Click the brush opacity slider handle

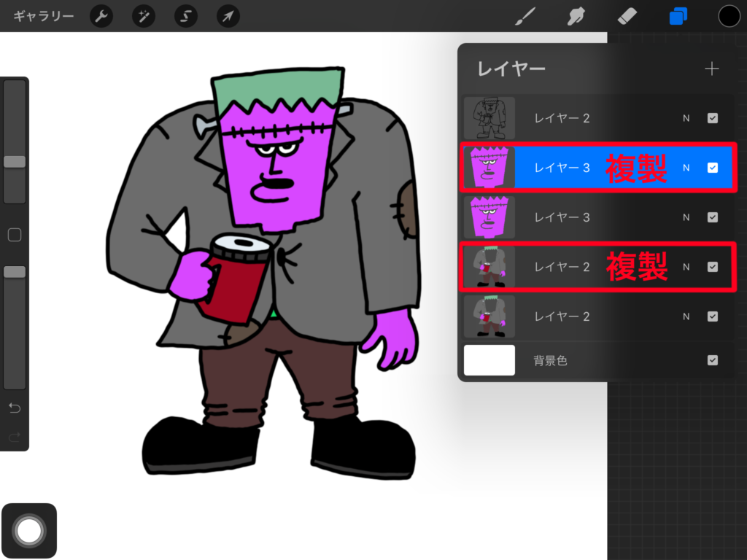click(x=15, y=271)
